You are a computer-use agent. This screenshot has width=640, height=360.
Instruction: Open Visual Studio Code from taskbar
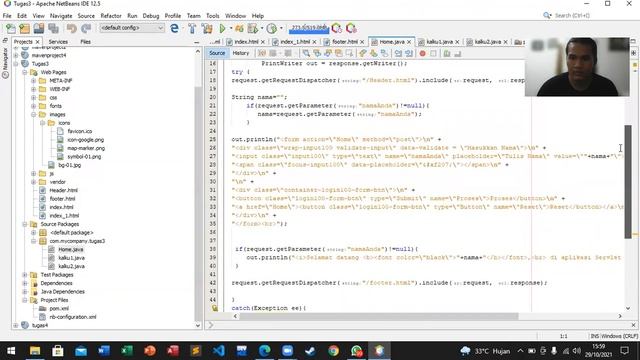219,351
